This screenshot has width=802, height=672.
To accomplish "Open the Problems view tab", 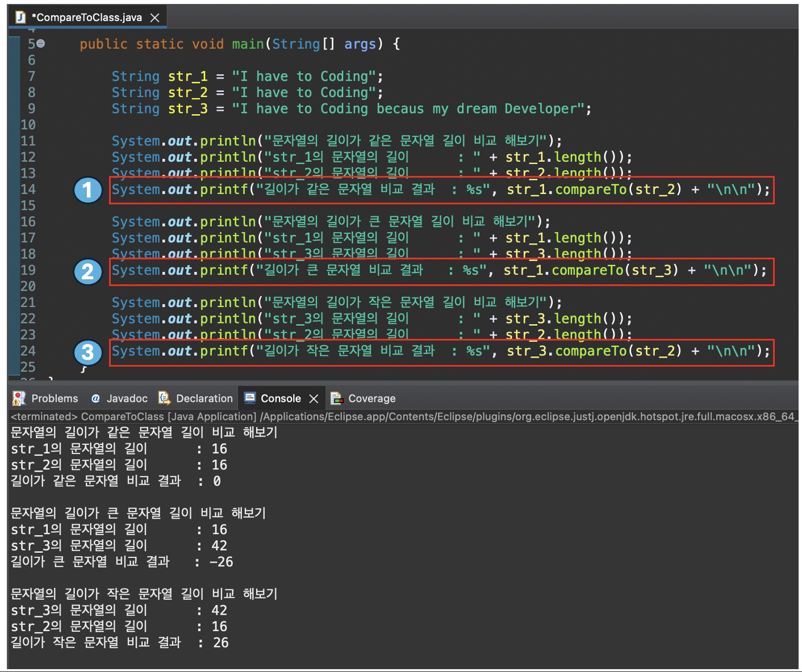I will pyautogui.click(x=45, y=398).
